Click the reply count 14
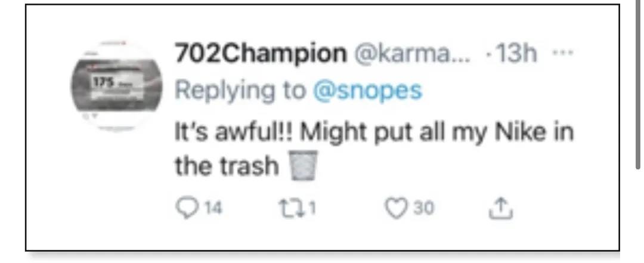The width and height of the screenshot is (644, 263). (x=213, y=209)
